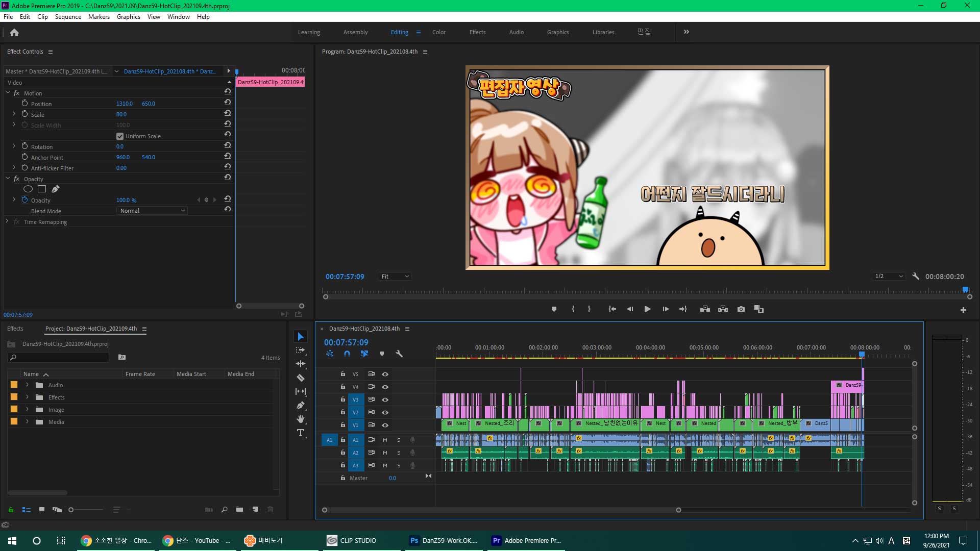Open the Sequence menu
The width and height of the screenshot is (980, 551).
click(x=68, y=17)
